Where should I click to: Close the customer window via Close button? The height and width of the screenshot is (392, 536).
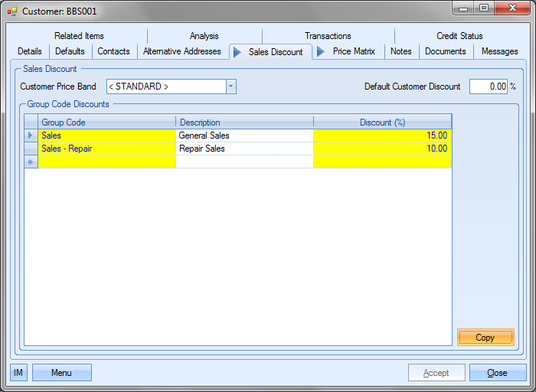497,373
